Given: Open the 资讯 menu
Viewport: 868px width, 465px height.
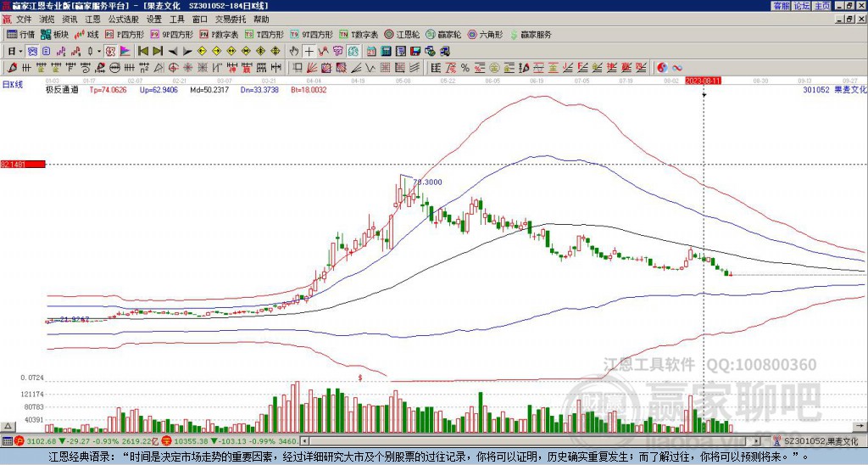Looking at the screenshot, I should (70, 20).
